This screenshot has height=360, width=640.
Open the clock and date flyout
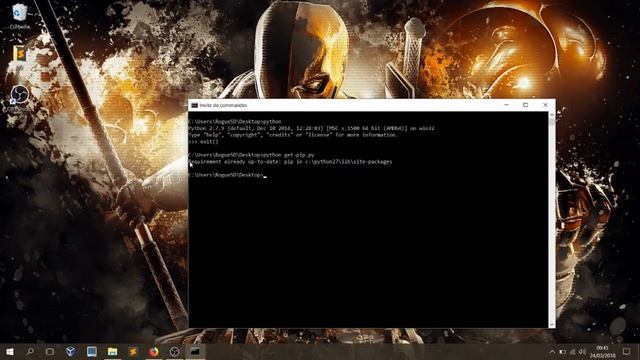tap(602, 352)
